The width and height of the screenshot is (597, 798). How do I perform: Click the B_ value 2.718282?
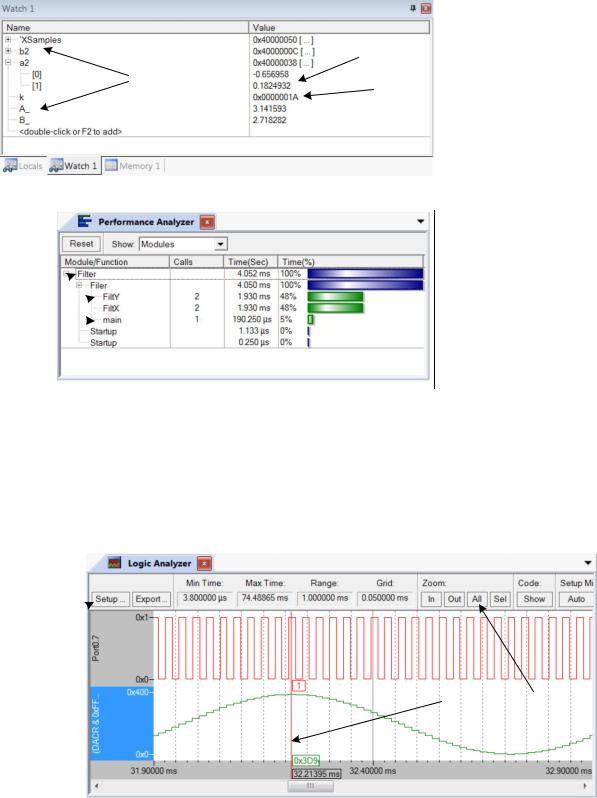(x=269, y=120)
